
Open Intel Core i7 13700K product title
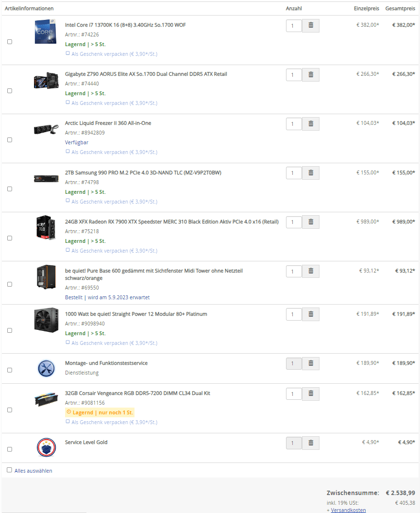(x=125, y=25)
